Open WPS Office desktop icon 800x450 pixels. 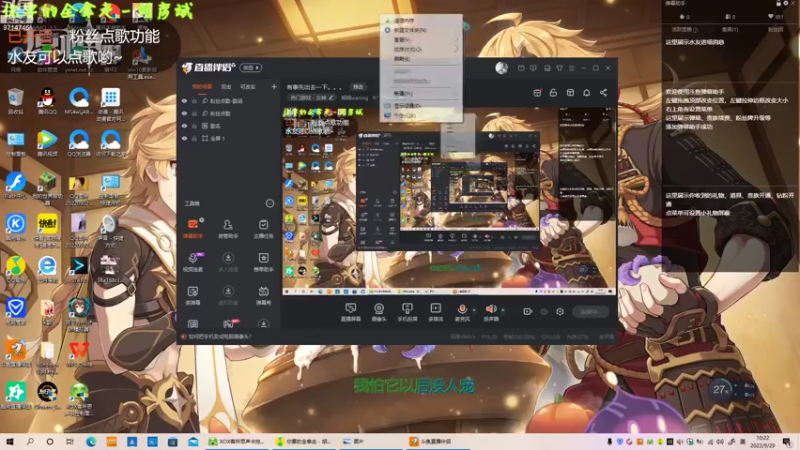point(79,354)
